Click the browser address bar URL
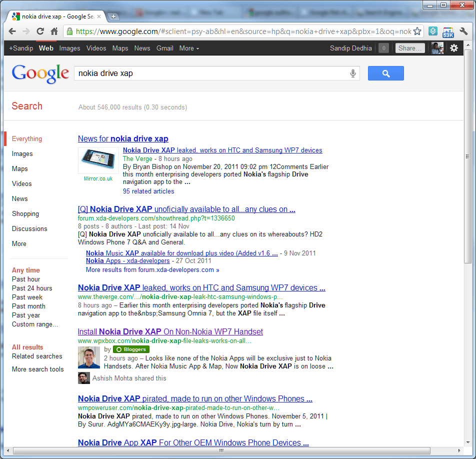Image resolution: width=476 pixels, height=459 pixels. coord(243,31)
